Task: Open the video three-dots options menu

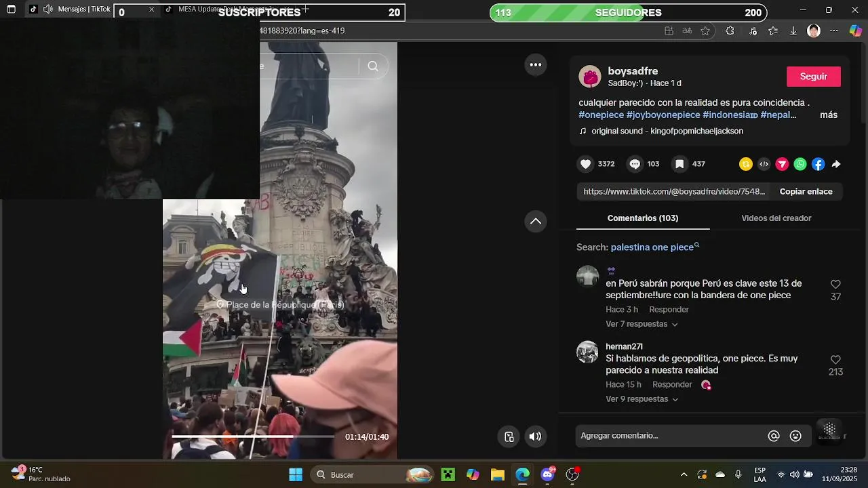Action: click(535, 65)
